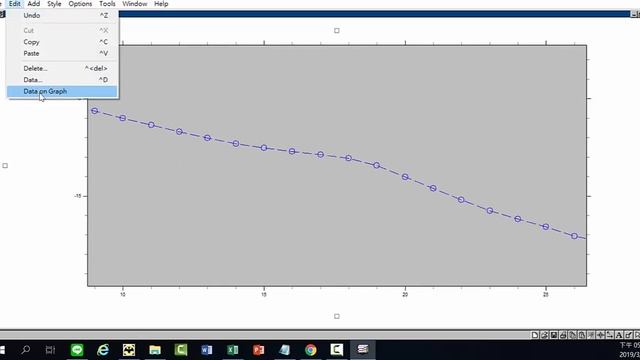
Task: Open the Style menu
Action: tap(54, 4)
